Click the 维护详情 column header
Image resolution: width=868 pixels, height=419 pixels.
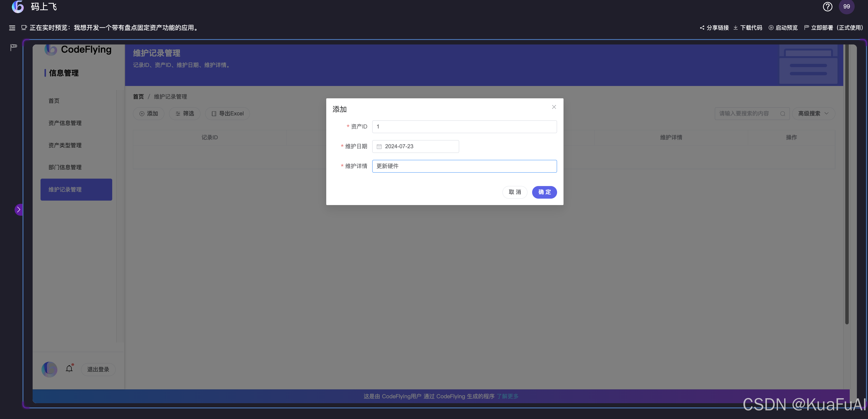[671, 137]
